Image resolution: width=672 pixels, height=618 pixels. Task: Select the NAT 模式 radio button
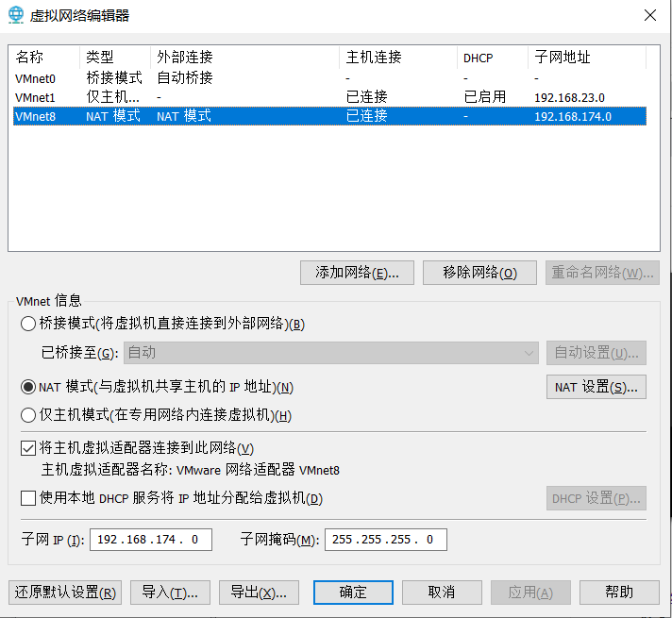[28, 387]
